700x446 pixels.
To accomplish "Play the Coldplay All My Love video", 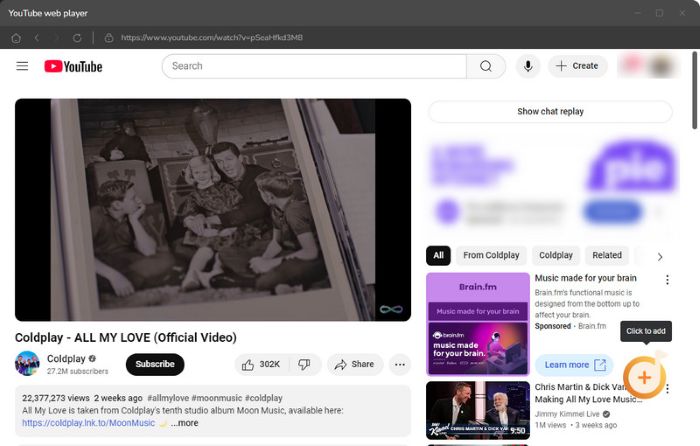I will click(x=213, y=210).
